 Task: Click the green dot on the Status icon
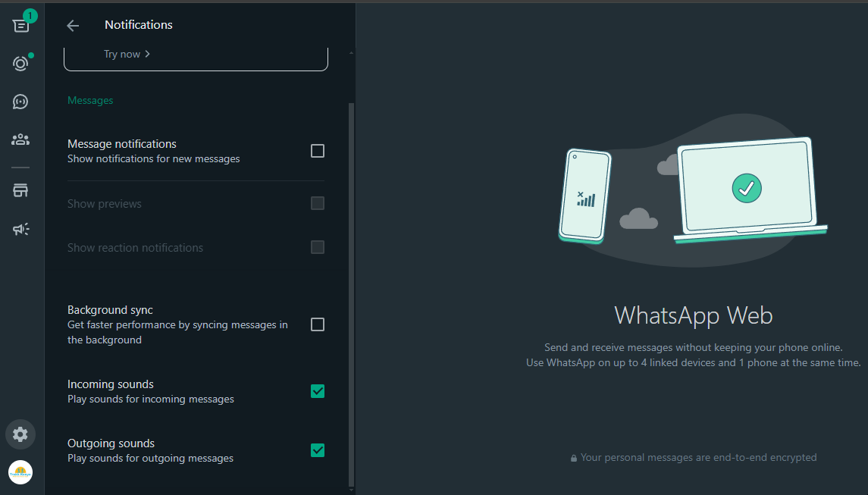(x=31, y=54)
